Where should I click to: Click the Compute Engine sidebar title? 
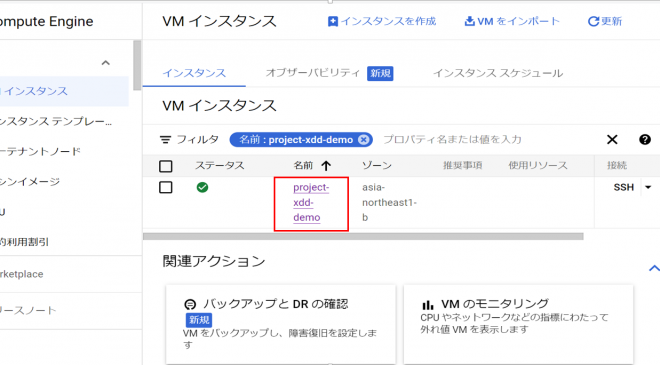click(46, 21)
